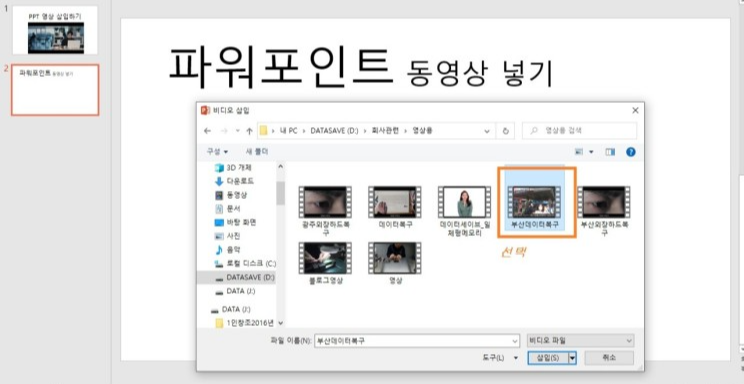Open the 도구(L) tools dropdown

click(500, 357)
